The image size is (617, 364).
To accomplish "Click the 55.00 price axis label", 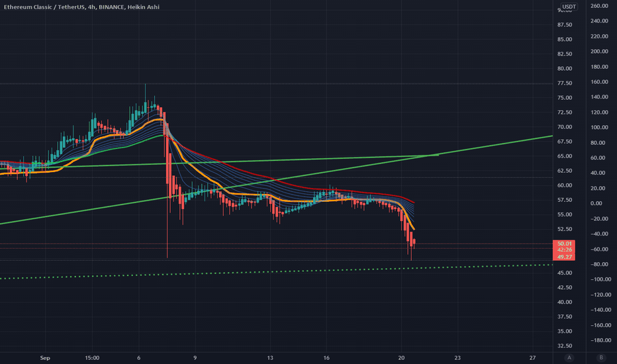I will pos(565,214).
